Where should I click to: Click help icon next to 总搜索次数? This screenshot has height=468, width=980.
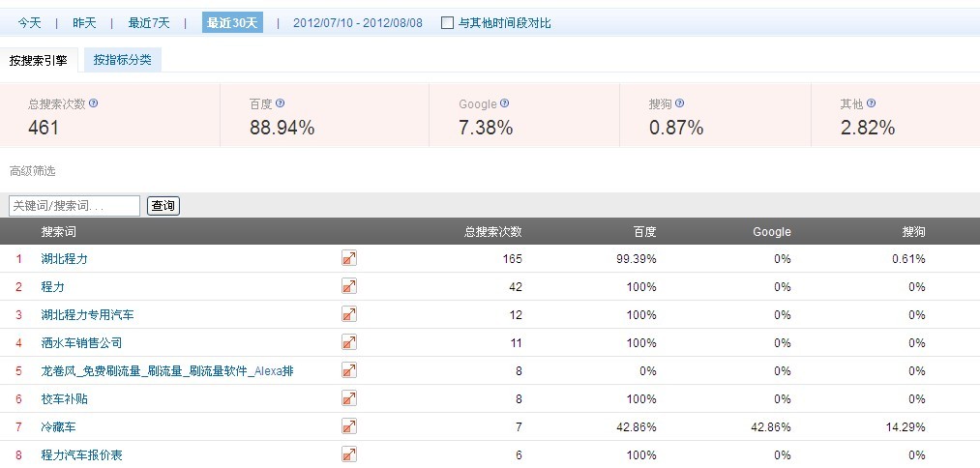[94, 103]
